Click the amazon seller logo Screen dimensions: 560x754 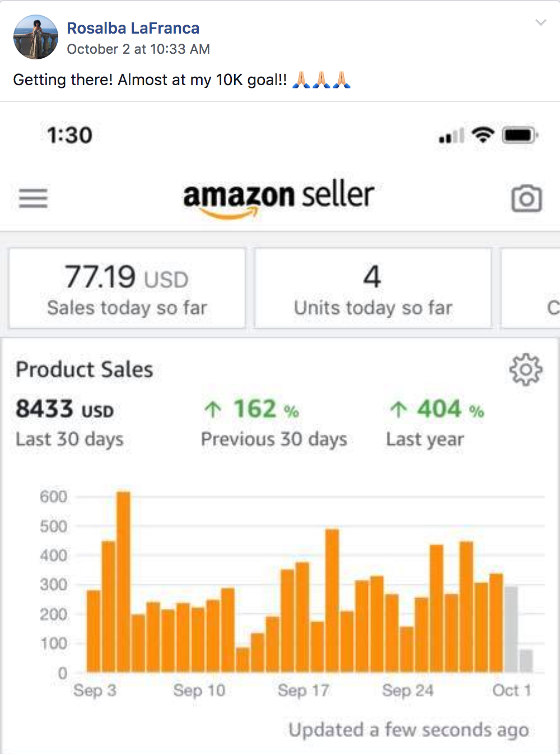click(x=278, y=198)
